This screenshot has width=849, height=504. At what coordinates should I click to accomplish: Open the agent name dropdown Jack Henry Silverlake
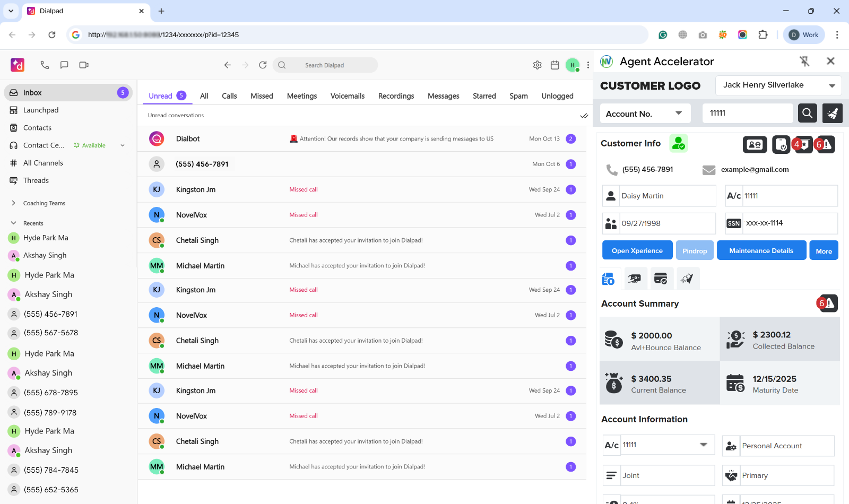(778, 85)
